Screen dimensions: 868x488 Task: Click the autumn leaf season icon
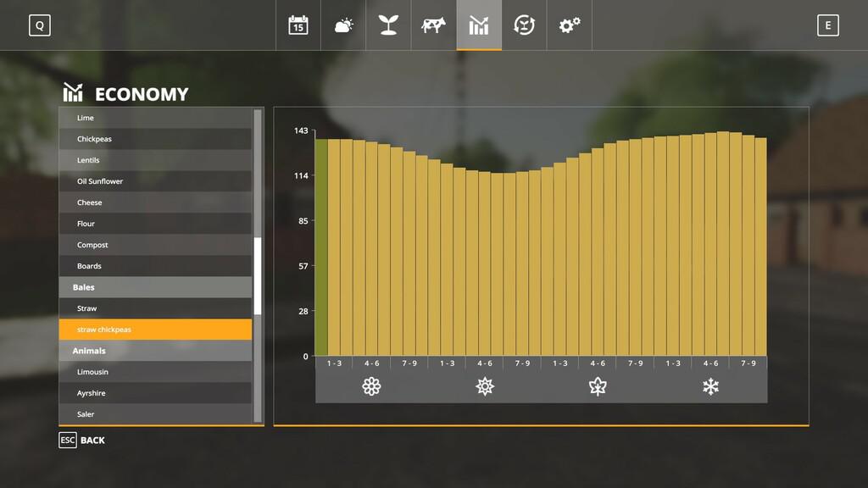click(598, 387)
